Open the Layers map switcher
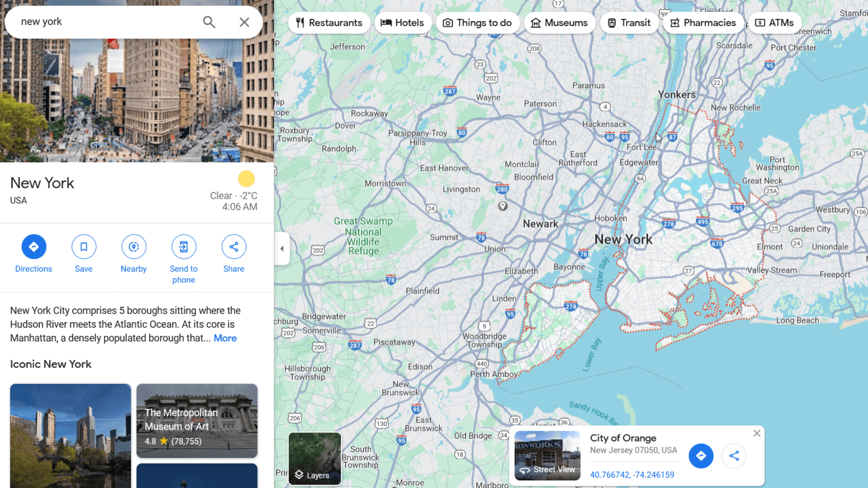 315,459
